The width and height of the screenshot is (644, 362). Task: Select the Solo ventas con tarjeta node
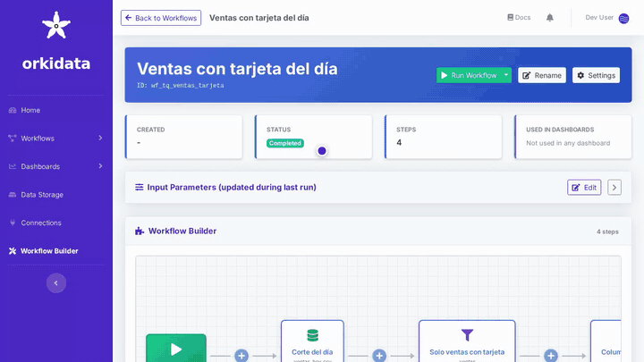(x=467, y=341)
